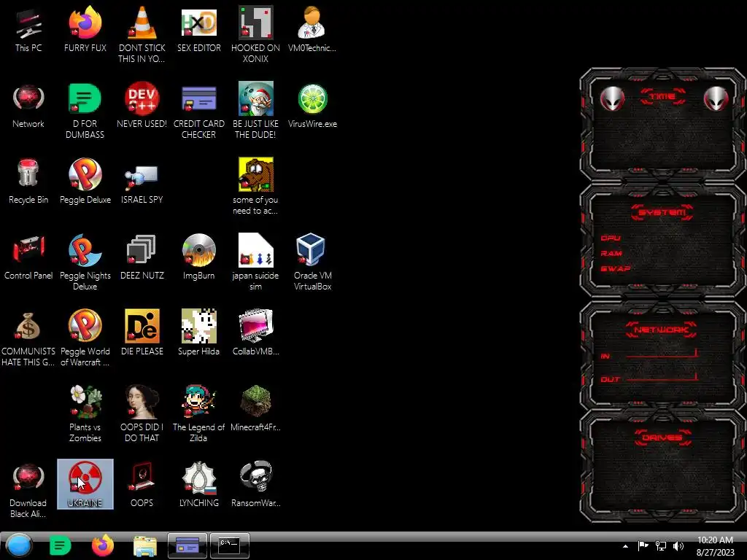747x560 pixels.
Task: Click the right alien head on gadget
Action: (x=716, y=98)
